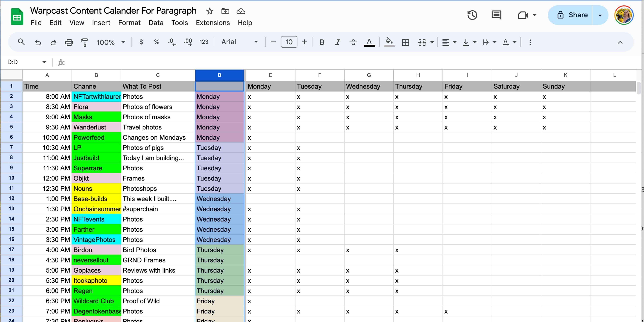The width and height of the screenshot is (644, 322).
Task: Toggle italic formatting
Action: click(x=338, y=42)
